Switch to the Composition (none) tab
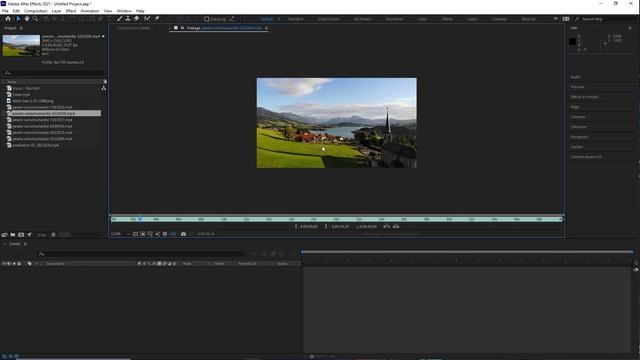 pos(133,28)
